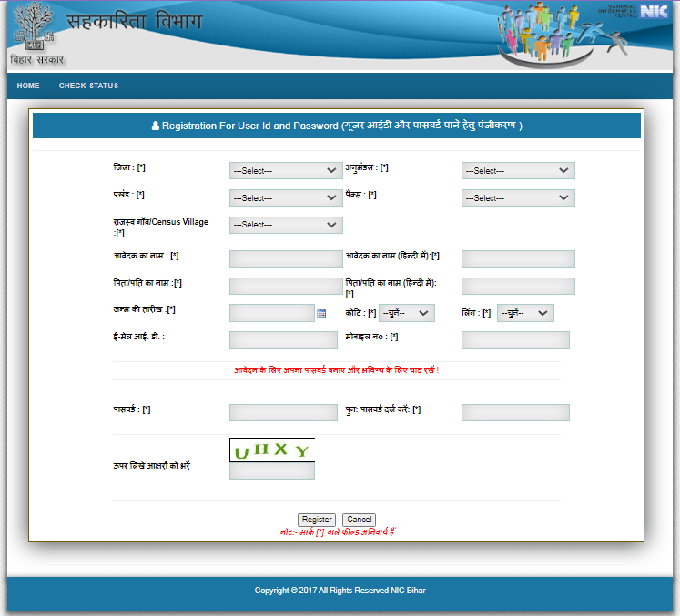The height and width of the screenshot is (616, 680).
Task: Click the red password reminder notice text
Action: click(x=337, y=370)
